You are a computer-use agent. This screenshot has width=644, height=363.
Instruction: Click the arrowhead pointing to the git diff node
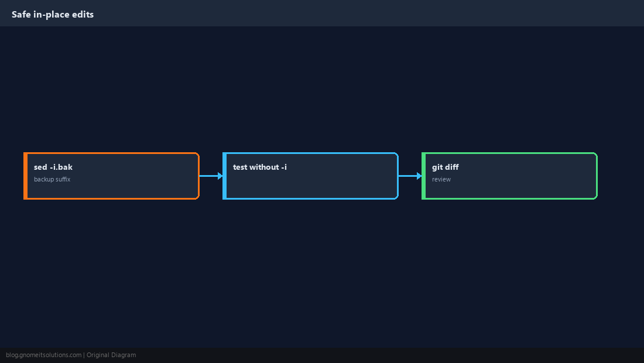pos(419,176)
